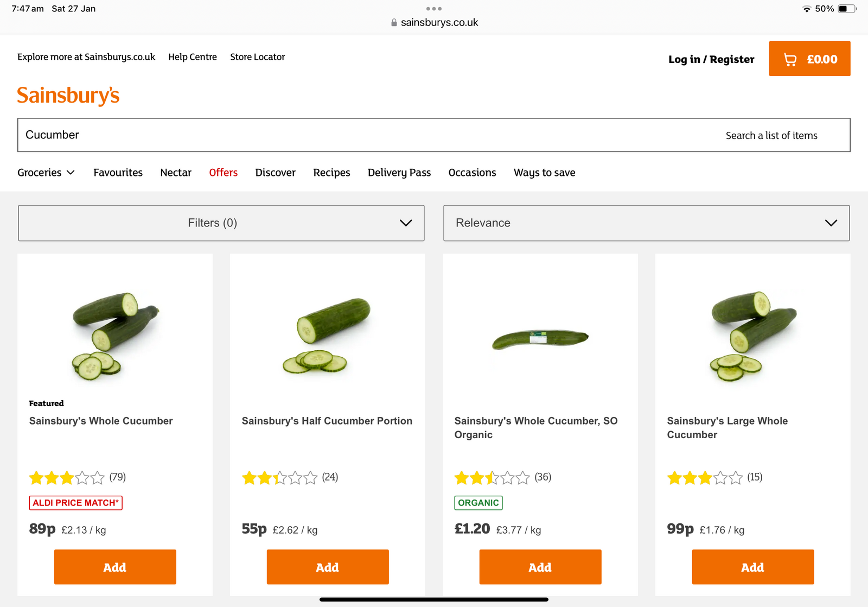Expand the Groceries menu chevron

(x=71, y=173)
